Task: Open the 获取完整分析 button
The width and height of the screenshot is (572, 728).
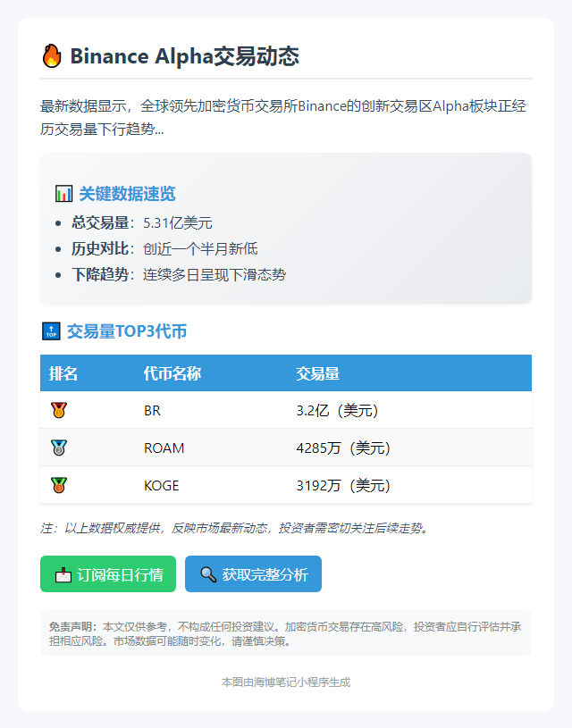Action: click(253, 573)
